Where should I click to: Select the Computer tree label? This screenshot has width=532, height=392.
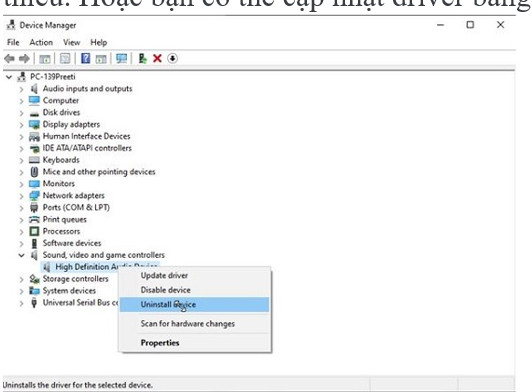61,100
